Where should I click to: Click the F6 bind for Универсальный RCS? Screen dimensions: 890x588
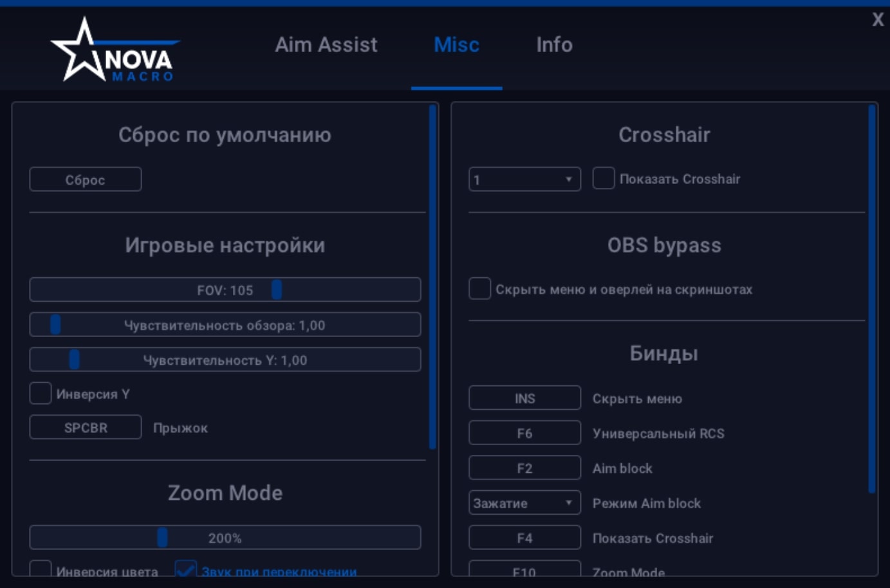pos(524,432)
